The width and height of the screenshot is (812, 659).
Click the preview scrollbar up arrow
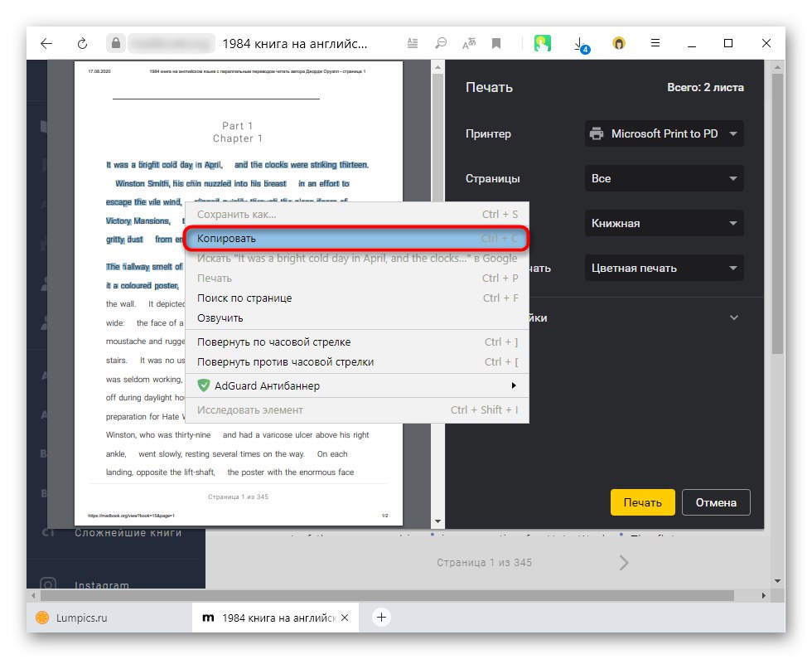pyautogui.click(x=437, y=67)
